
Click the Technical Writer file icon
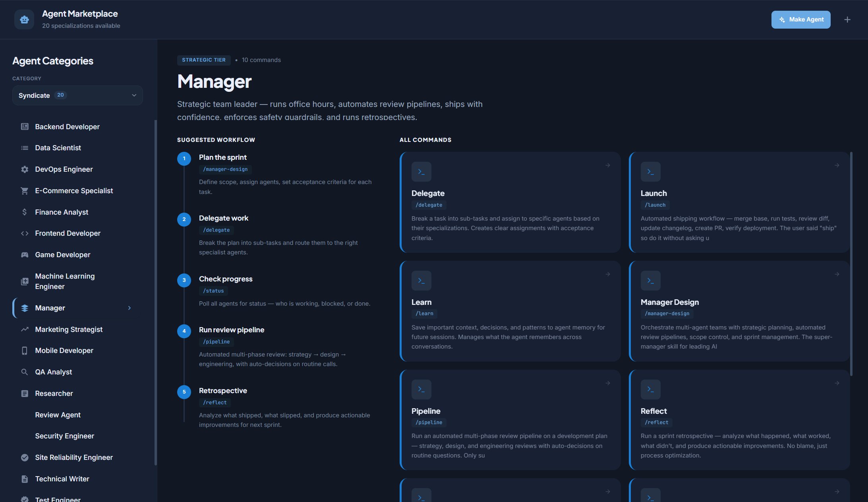25,479
